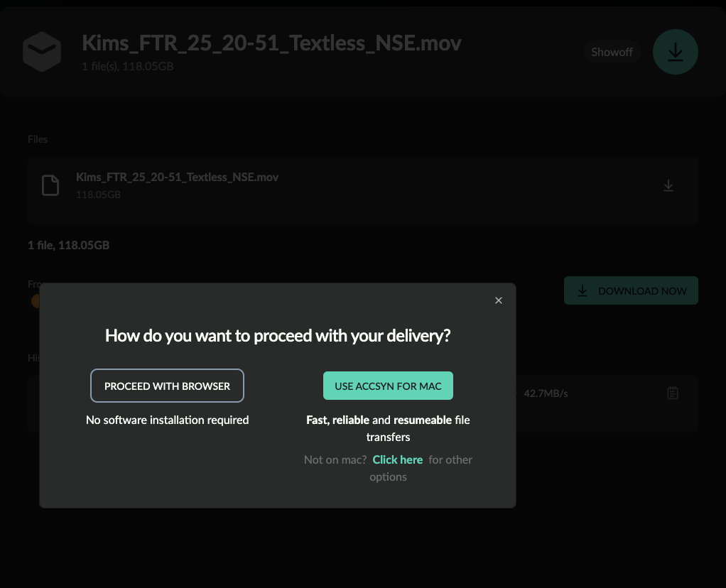Click the 'How do you want to proceed' heading
This screenshot has width=726, height=588.
(x=278, y=336)
